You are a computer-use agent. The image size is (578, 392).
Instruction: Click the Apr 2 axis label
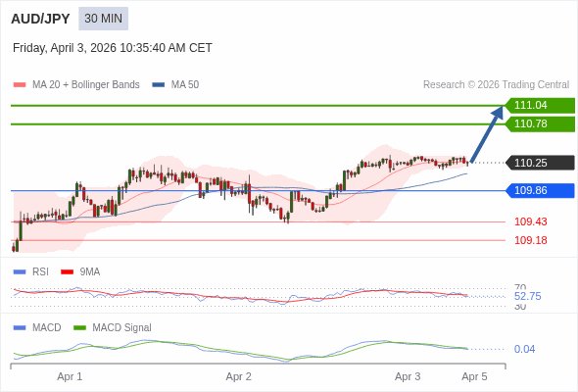click(x=238, y=377)
